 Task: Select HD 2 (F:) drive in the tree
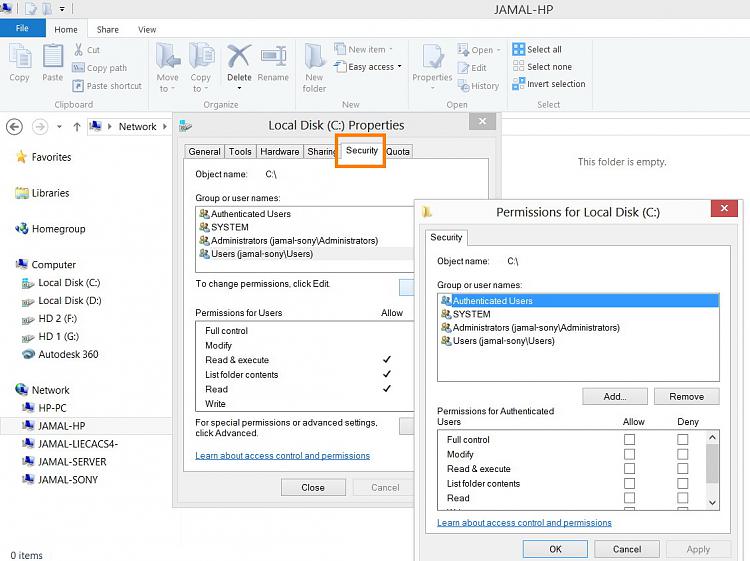pos(57,319)
